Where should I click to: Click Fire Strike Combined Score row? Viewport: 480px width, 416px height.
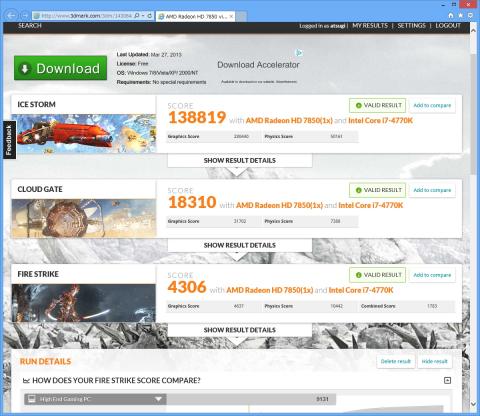[x=407, y=306]
